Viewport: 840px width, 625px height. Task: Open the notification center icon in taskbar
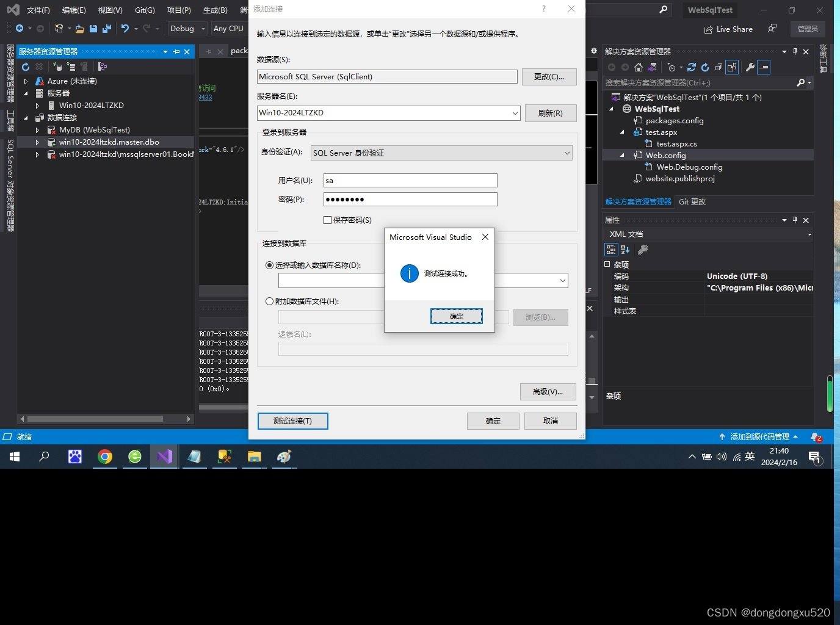tap(814, 457)
